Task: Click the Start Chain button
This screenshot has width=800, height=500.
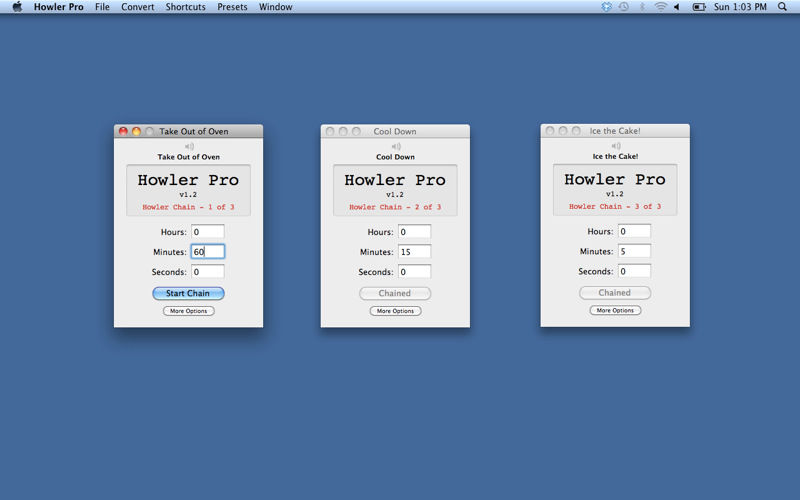Action: pyautogui.click(x=188, y=293)
